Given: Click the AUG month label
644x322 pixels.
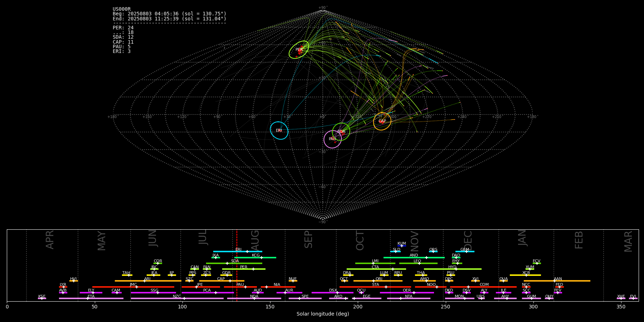Looking at the screenshot, I should [255, 240].
